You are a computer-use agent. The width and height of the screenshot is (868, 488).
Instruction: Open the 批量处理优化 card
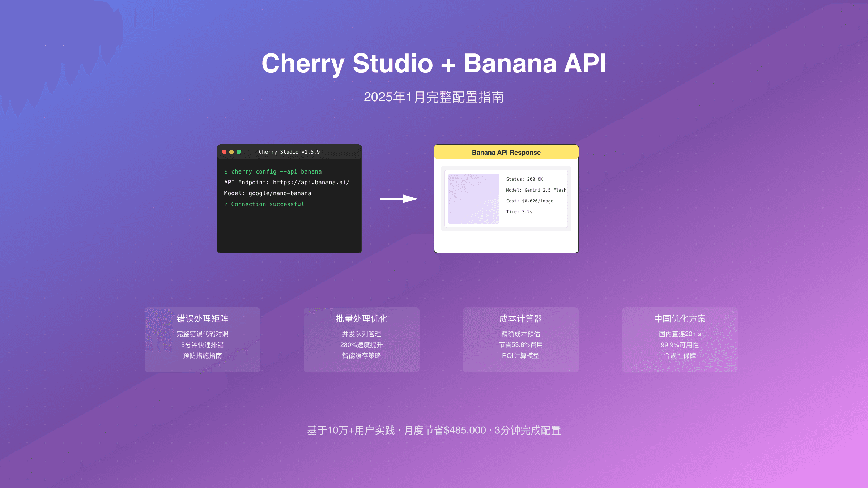coord(361,339)
